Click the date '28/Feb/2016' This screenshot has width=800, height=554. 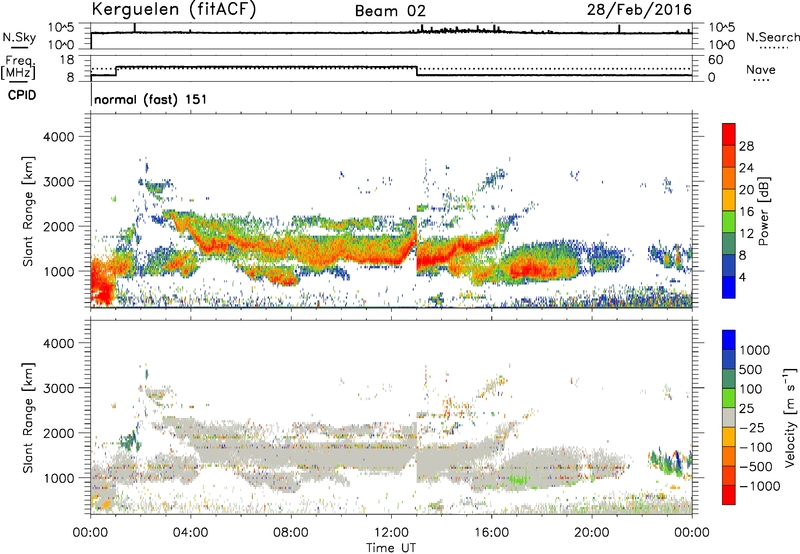click(639, 9)
